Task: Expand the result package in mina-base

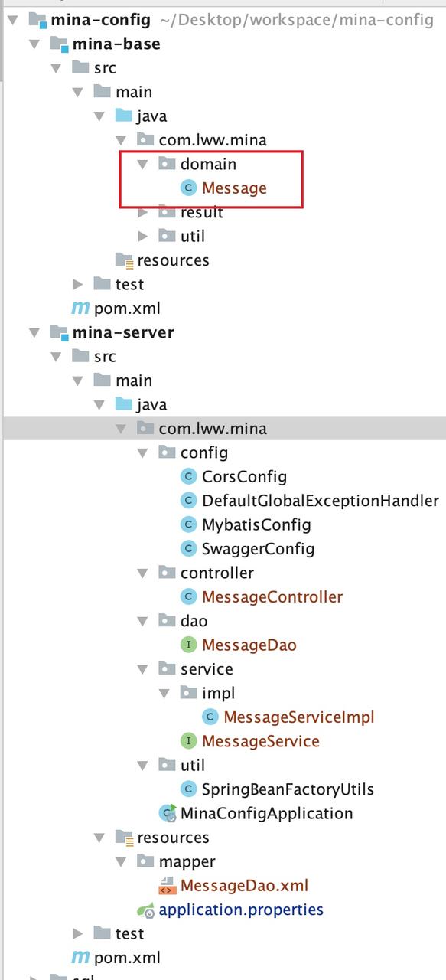Action: click(143, 212)
